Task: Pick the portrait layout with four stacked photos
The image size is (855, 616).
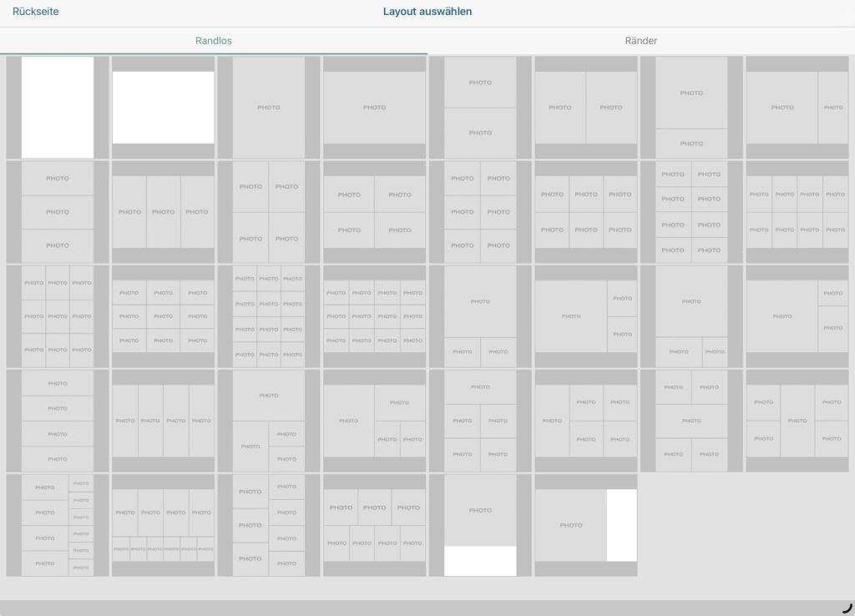Action: (x=57, y=421)
